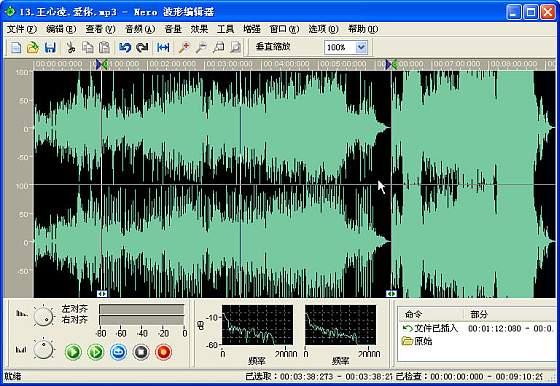This screenshot has width=560, height=386.
Task: Click the second blue-green marker on the timeline ruler
Action: click(391, 65)
